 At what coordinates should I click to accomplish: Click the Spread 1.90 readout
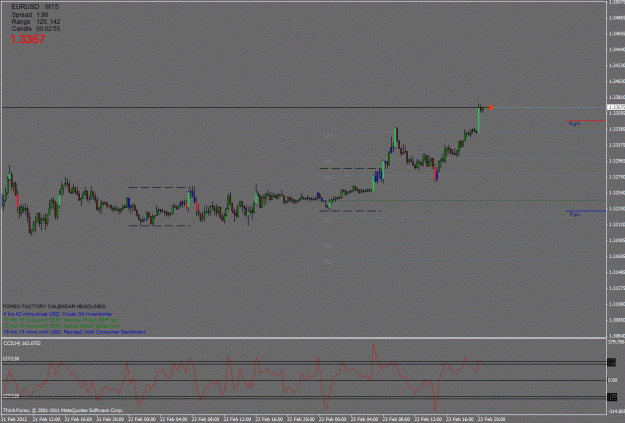pyautogui.click(x=30, y=15)
